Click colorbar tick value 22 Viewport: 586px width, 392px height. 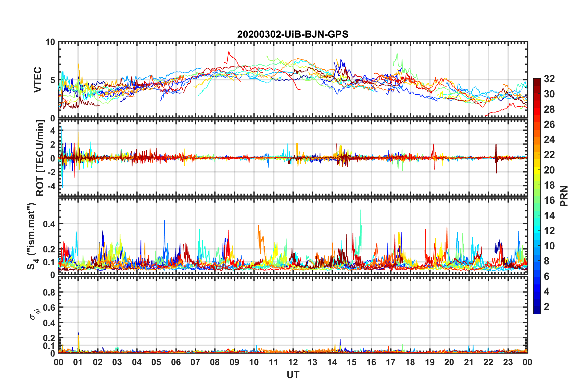(549, 155)
